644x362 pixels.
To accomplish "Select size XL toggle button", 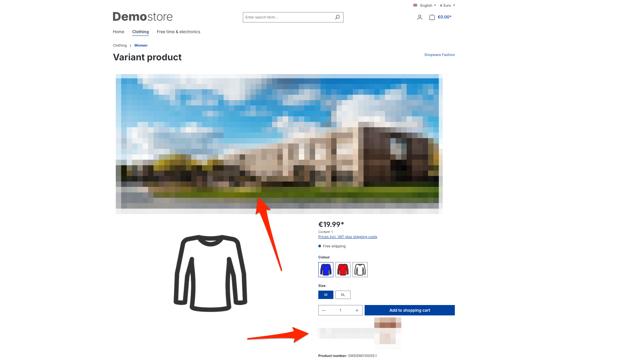I will [343, 294].
